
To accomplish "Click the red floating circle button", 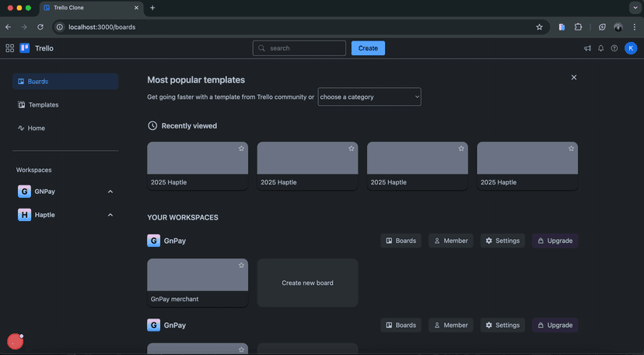I will (x=16, y=342).
